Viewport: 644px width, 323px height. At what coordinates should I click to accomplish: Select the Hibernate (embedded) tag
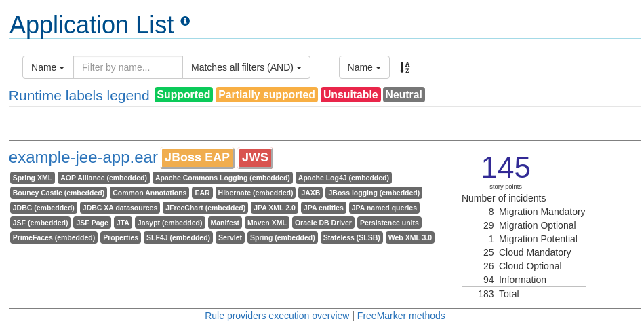tap(256, 193)
